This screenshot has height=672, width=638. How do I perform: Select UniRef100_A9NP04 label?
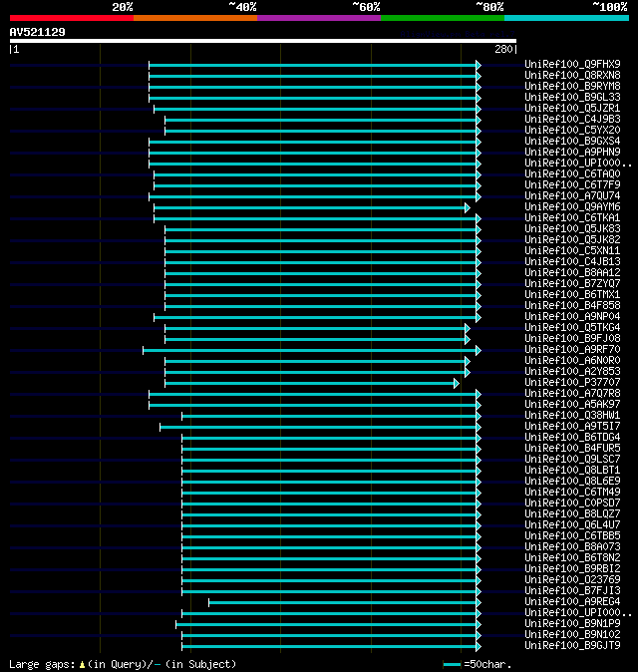572,317
